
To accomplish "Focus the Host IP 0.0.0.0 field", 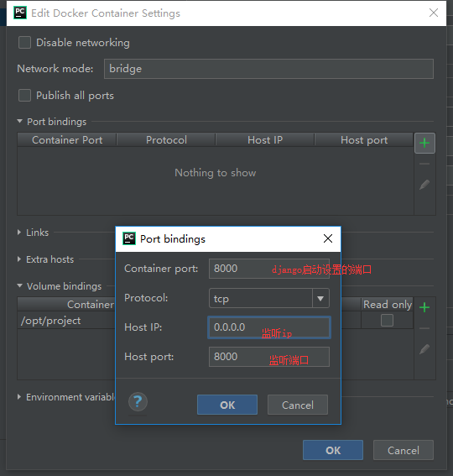I will click(269, 327).
